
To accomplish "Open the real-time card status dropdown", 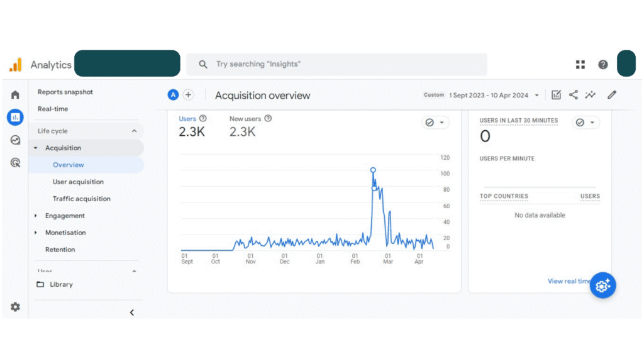I will tap(586, 123).
